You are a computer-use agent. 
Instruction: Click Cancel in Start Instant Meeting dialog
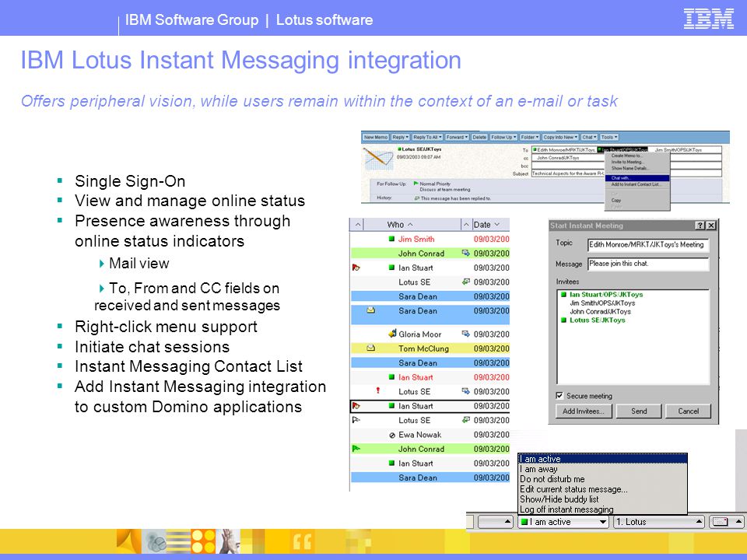pyautogui.click(x=688, y=411)
